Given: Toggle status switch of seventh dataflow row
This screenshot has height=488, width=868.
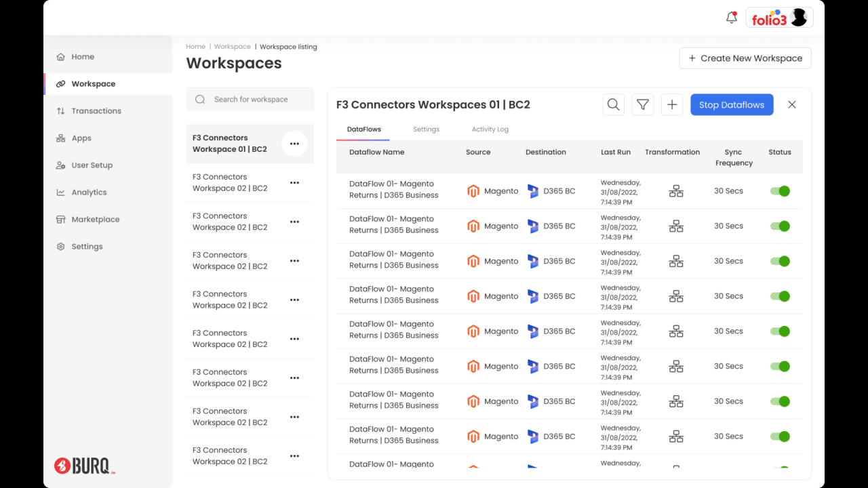Looking at the screenshot, I should coord(780,401).
